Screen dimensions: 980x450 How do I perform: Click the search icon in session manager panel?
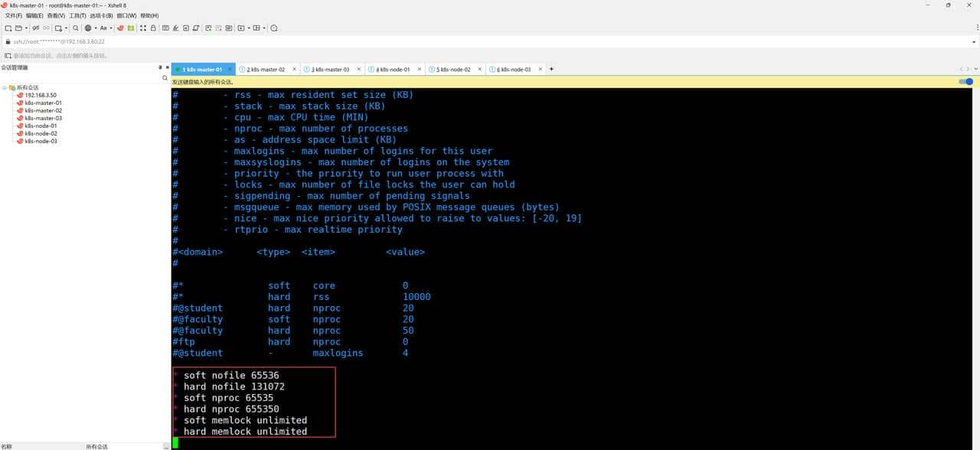[x=164, y=77]
